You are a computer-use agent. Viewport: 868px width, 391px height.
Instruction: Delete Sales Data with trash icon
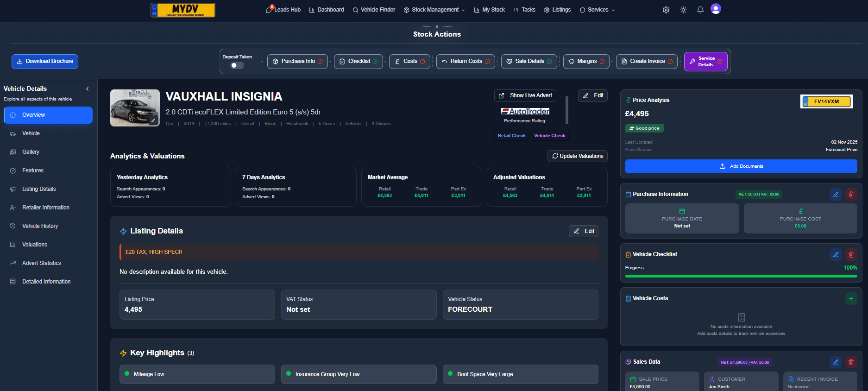(x=851, y=362)
